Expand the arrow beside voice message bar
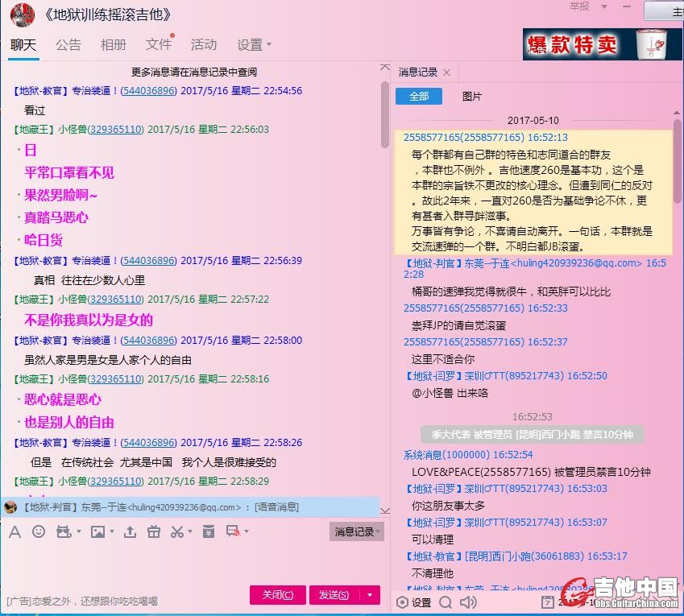The height and width of the screenshot is (616, 684). click(x=385, y=511)
